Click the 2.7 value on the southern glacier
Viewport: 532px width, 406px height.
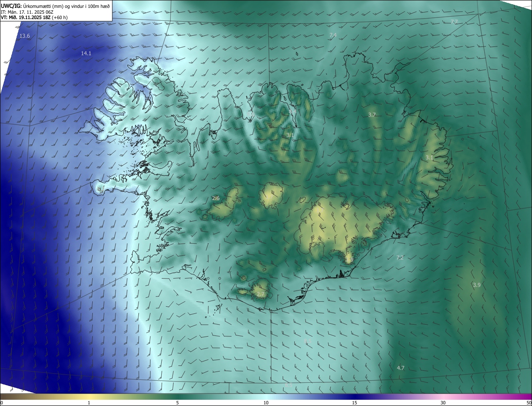coord(261,294)
